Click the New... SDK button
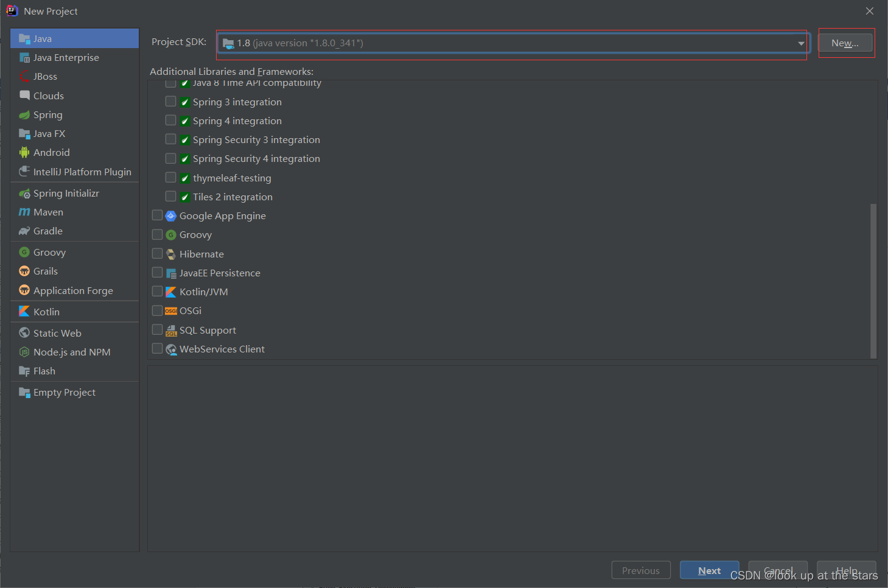 coord(845,43)
